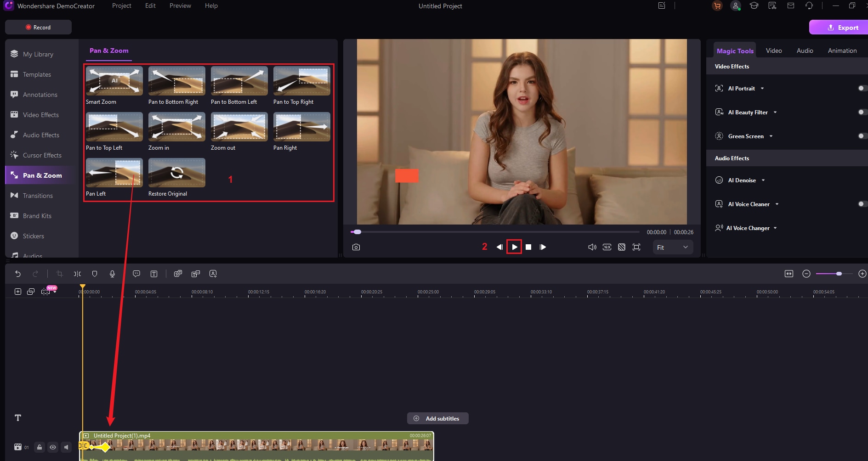Click the microphone voiceover icon
This screenshot has height=461, width=868.
tap(112, 274)
